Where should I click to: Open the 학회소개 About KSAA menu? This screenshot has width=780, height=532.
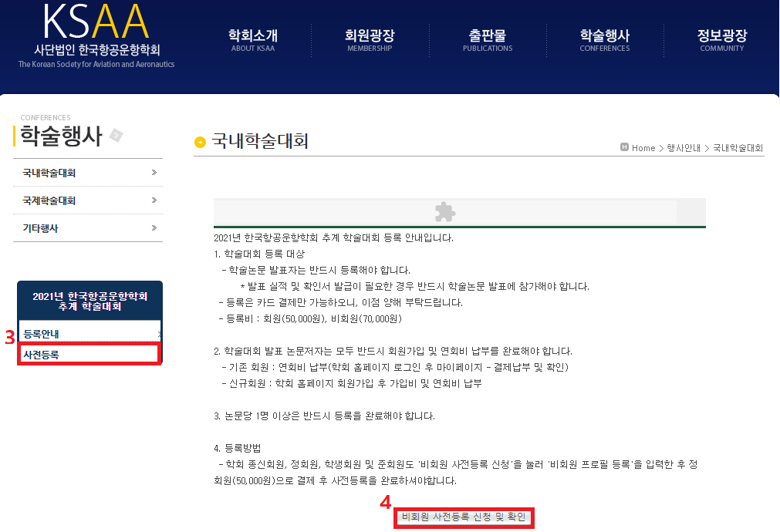[x=253, y=40]
